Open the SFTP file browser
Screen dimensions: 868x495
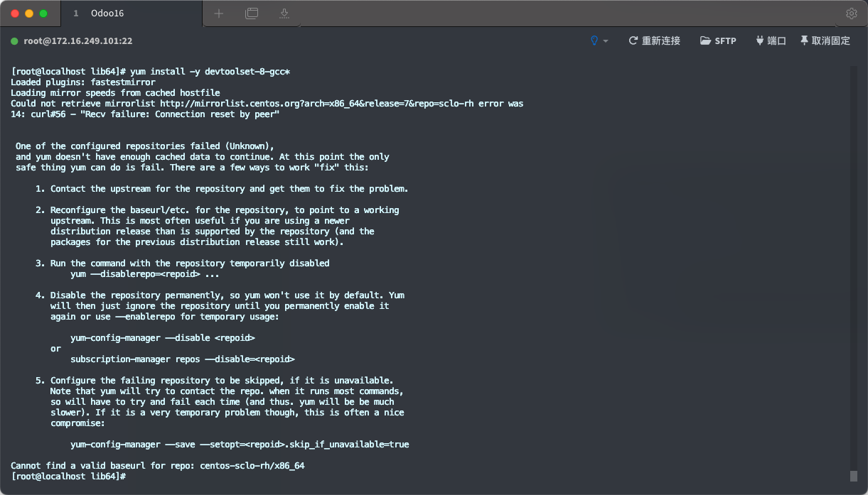click(x=718, y=41)
